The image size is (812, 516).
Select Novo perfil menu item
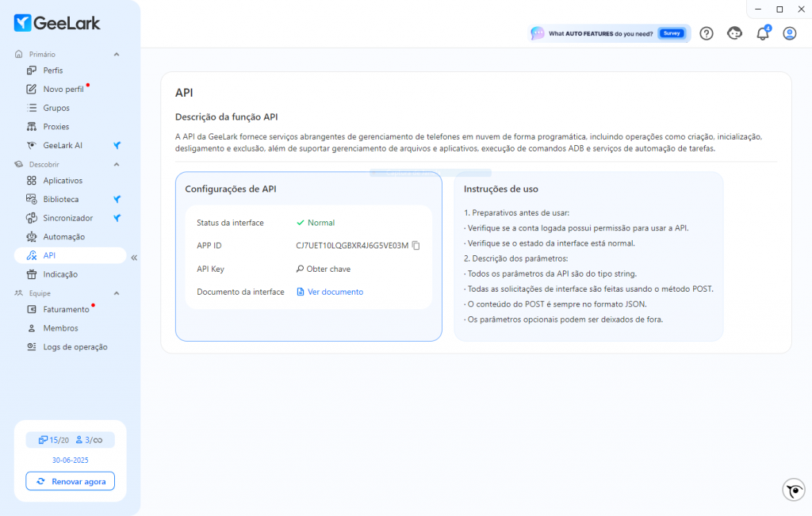coord(63,89)
